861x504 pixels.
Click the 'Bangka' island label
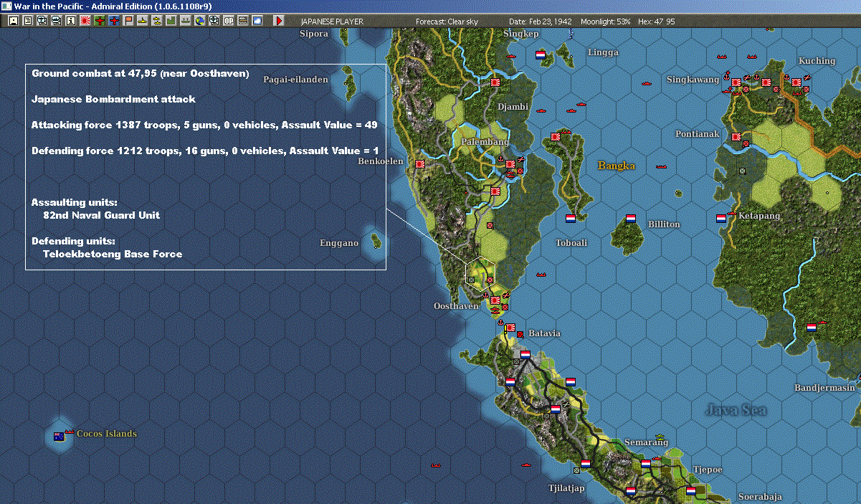coord(617,166)
